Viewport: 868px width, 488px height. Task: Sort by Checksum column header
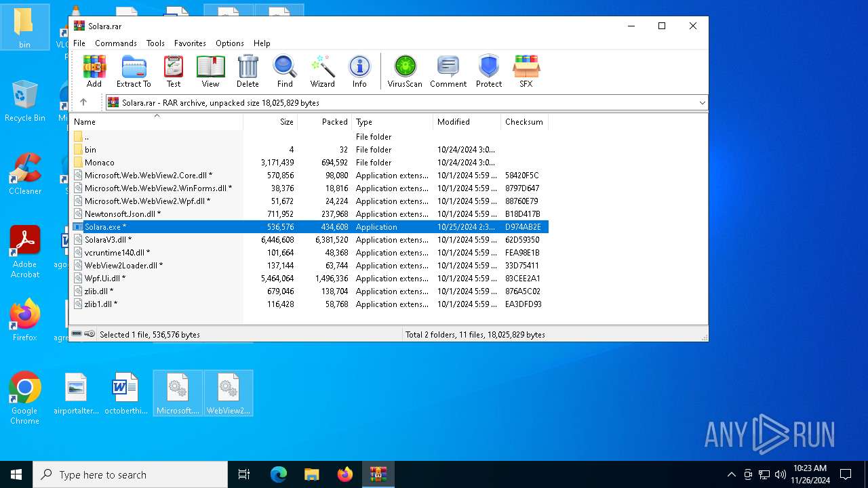coord(525,122)
